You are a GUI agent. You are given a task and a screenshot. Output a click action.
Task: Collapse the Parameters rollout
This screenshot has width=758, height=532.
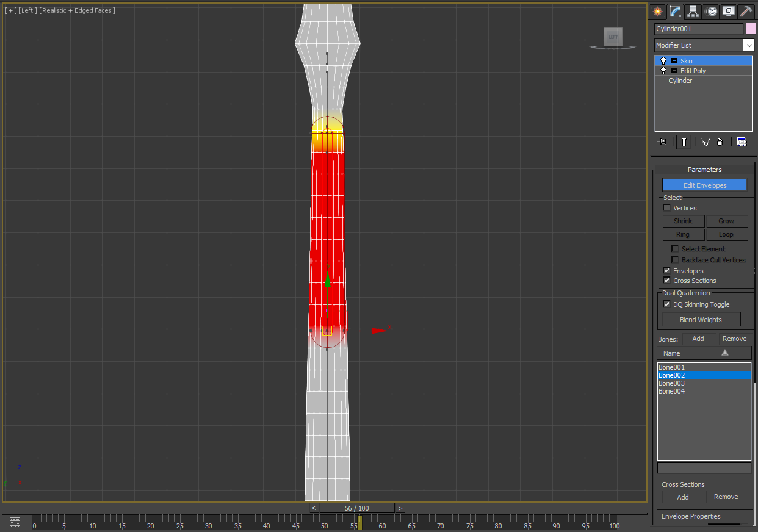(x=704, y=170)
